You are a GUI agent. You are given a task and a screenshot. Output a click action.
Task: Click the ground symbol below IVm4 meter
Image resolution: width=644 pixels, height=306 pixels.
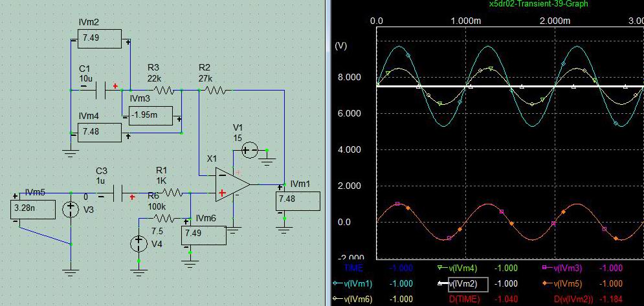click(x=71, y=153)
